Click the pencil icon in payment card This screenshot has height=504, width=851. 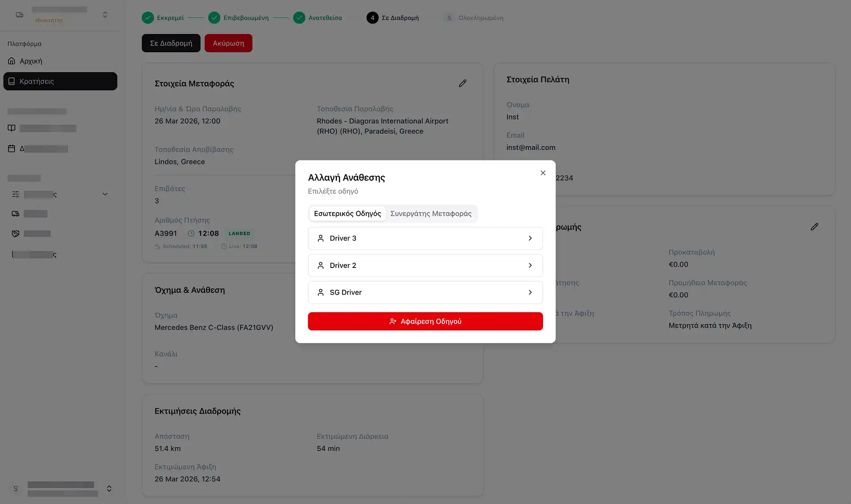coord(814,227)
